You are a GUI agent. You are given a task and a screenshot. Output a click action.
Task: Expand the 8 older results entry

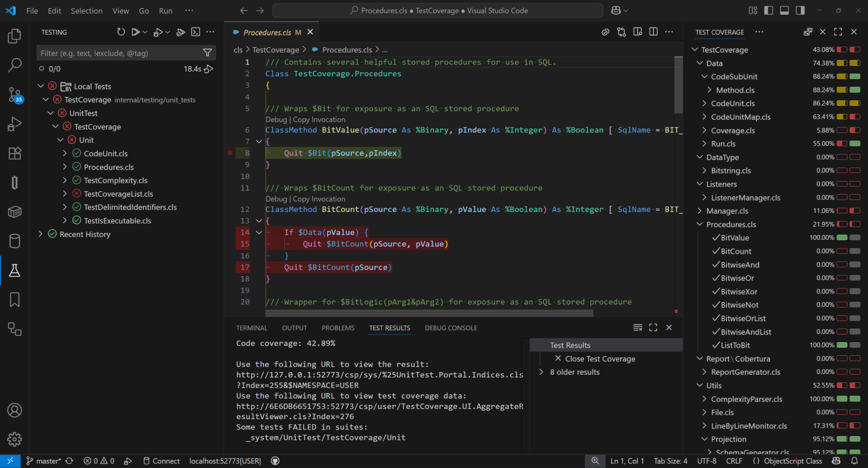tap(541, 372)
